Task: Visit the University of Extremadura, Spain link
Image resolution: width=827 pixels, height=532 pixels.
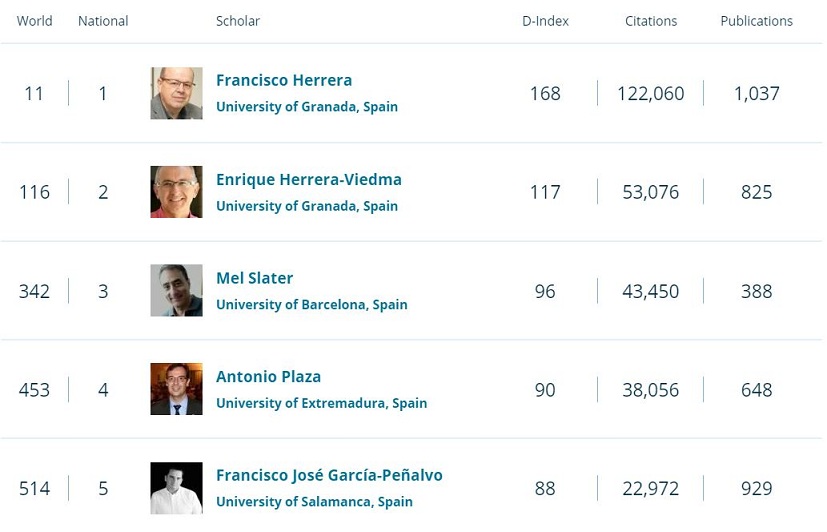Action: coord(322,403)
